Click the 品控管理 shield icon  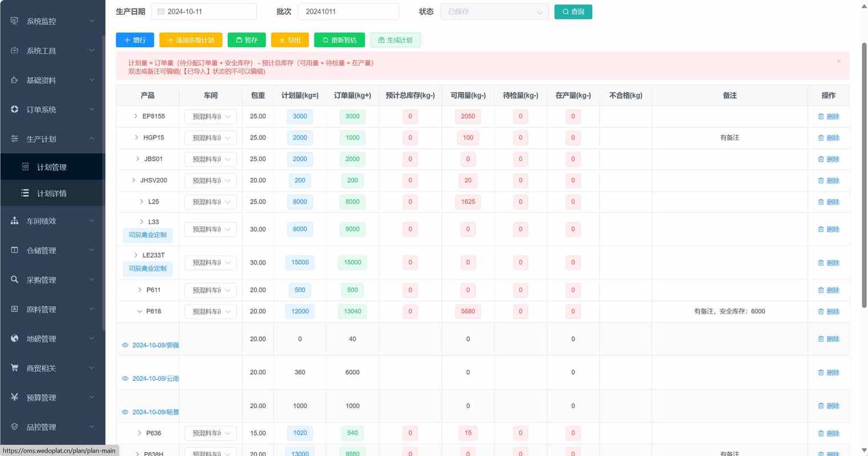pos(14,426)
